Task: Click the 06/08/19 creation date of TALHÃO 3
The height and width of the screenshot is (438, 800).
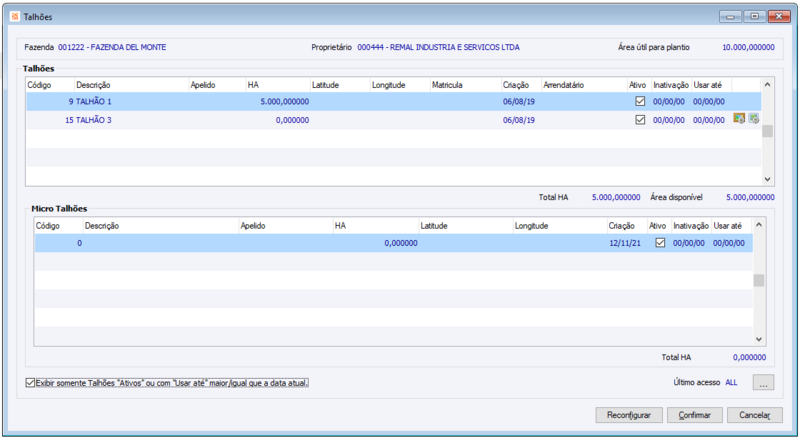Action: [518, 120]
